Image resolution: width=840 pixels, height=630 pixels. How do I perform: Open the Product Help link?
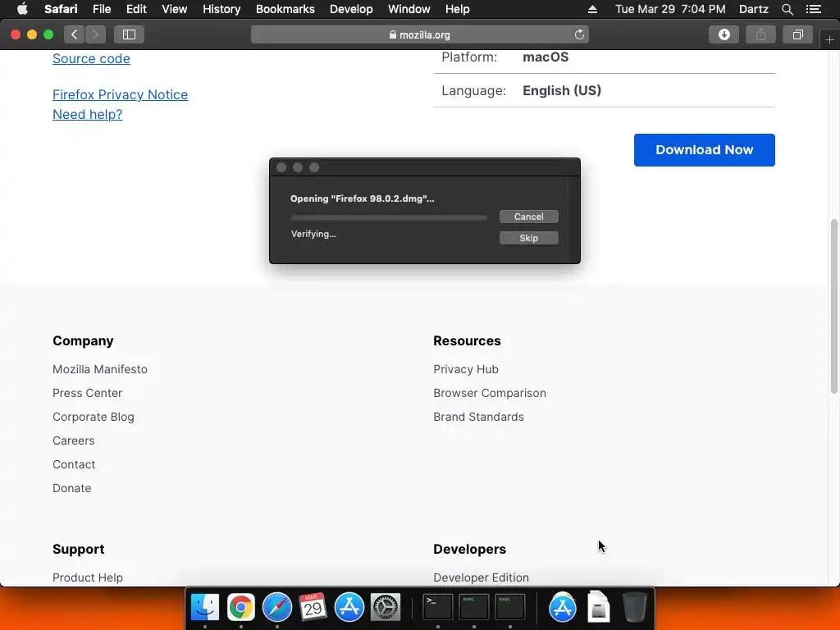pos(87,577)
